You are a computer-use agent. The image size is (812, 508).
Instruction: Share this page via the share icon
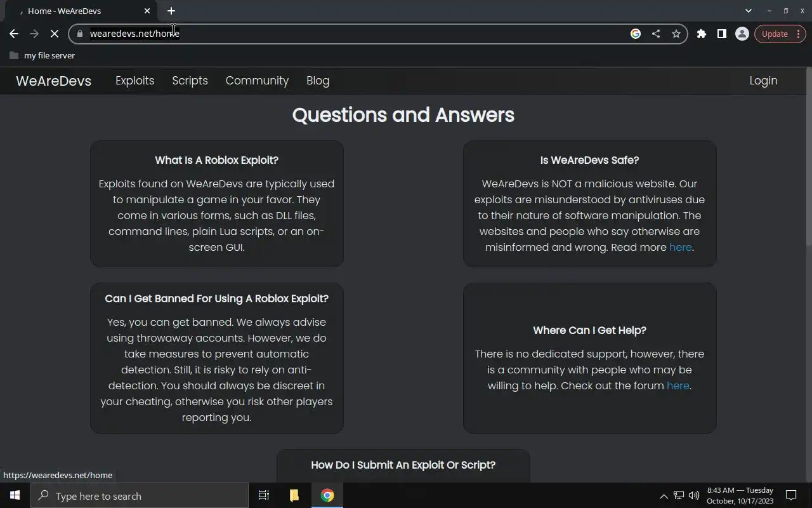click(655, 34)
